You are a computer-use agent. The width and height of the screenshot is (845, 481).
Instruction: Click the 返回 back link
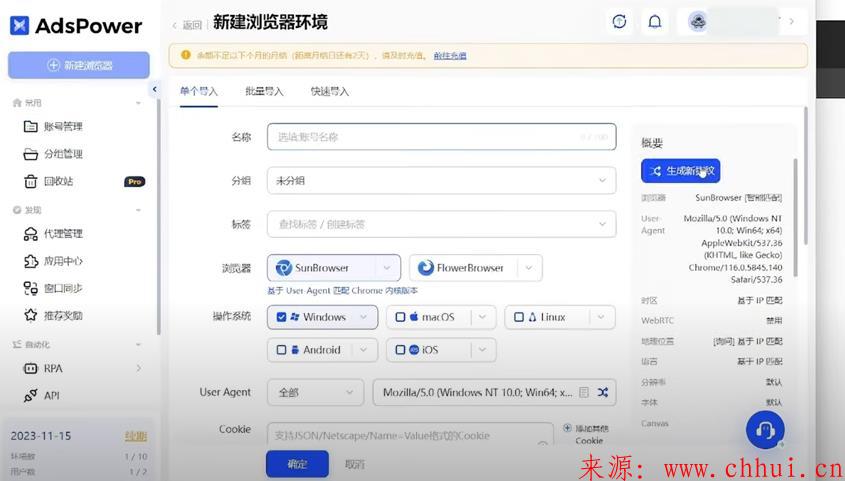point(187,25)
